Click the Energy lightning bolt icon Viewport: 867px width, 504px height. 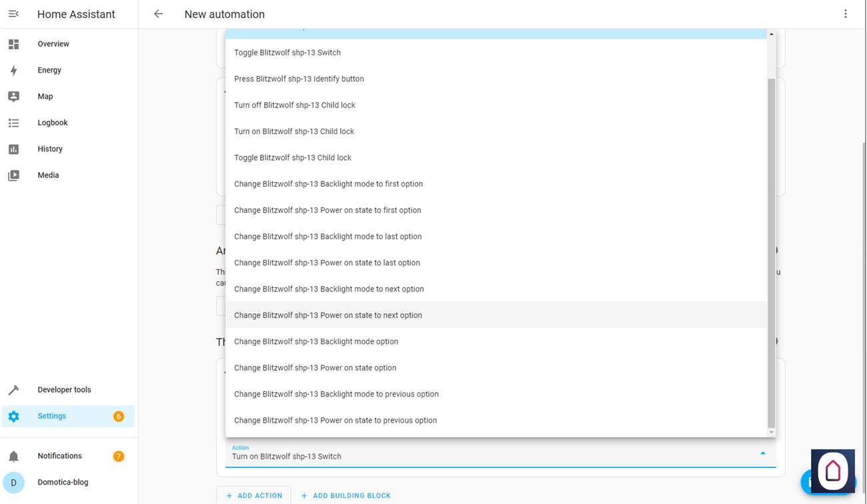(x=13, y=70)
